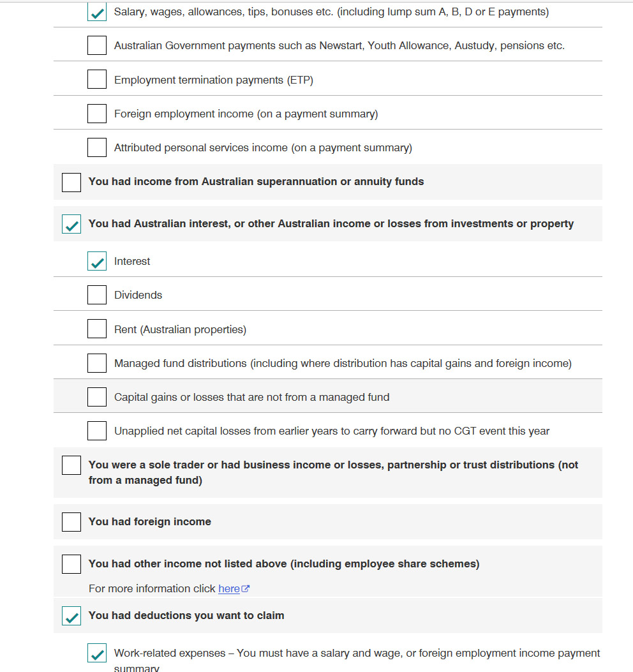
Task: Check Employment termination payments (ETP)
Action: [x=97, y=79]
